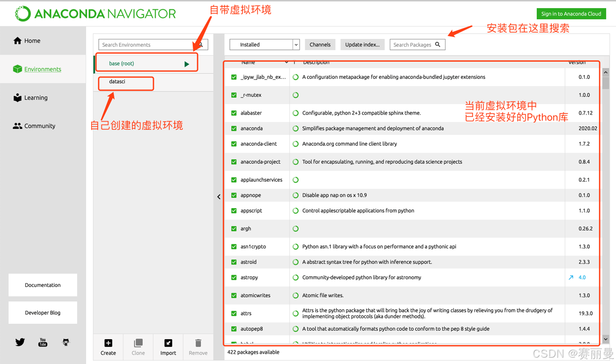Open the Documentation button
Screen dimensions: 616x364
pyautogui.click(x=43, y=285)
